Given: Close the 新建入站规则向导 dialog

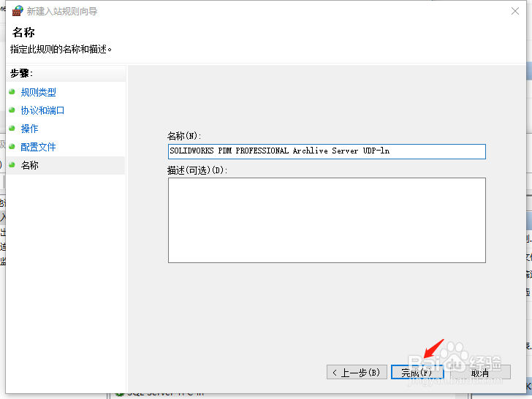Looking at the screenshot, I should [515, 11].
